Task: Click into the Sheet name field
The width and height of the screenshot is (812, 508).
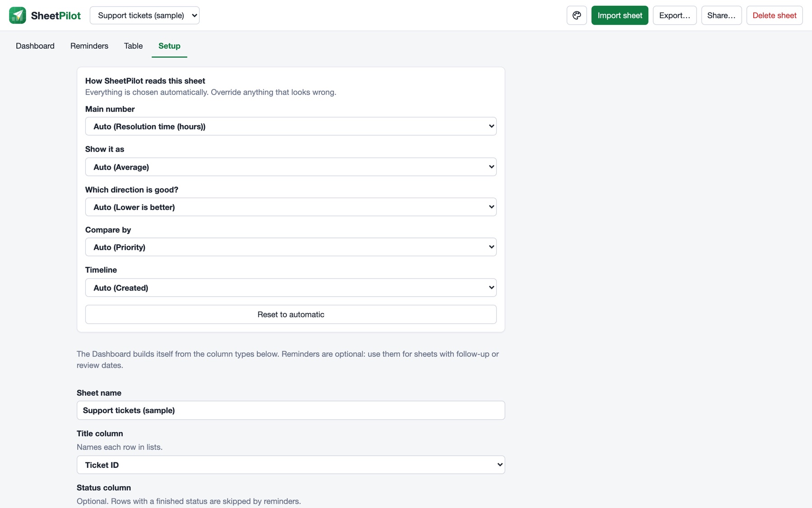Action: (x=291, y=410)
